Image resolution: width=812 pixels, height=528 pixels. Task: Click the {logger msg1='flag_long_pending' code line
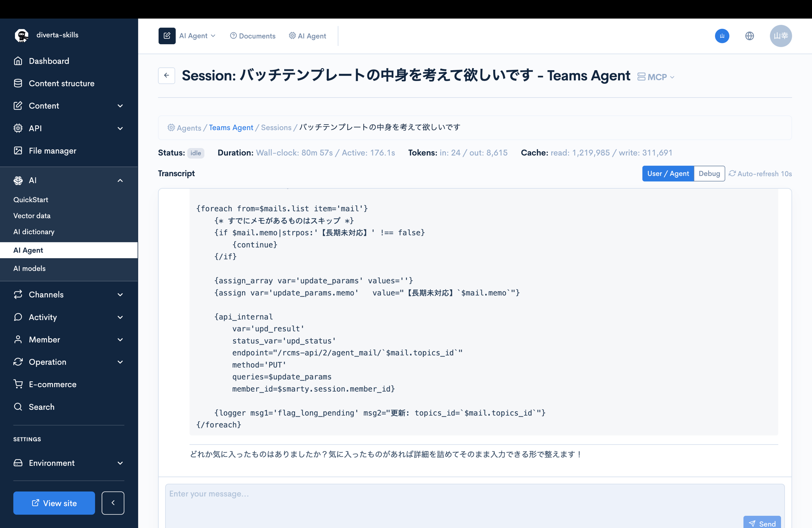click(x=380, y=413)
